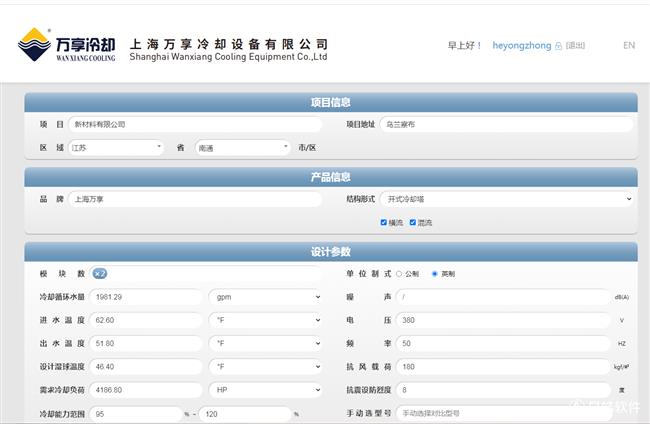Expand the 结构形式 dropdown
Image resolution: width=650 pixels, height=424 pixels.
(507, 199)
